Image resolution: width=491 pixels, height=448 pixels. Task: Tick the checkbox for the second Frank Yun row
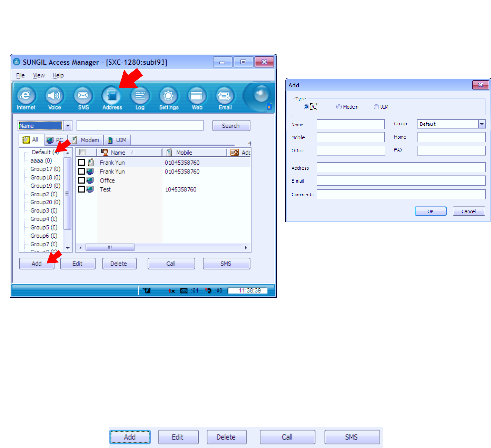tap(81, 171)
